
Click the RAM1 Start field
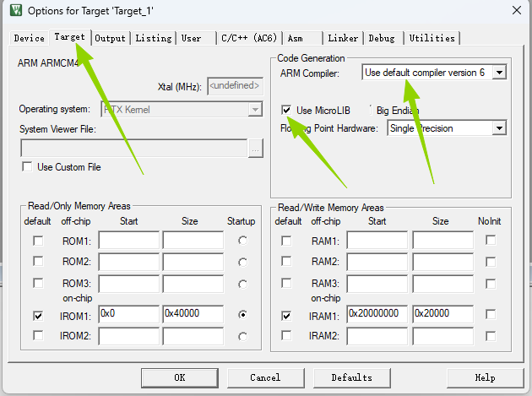tap(377, 241)
